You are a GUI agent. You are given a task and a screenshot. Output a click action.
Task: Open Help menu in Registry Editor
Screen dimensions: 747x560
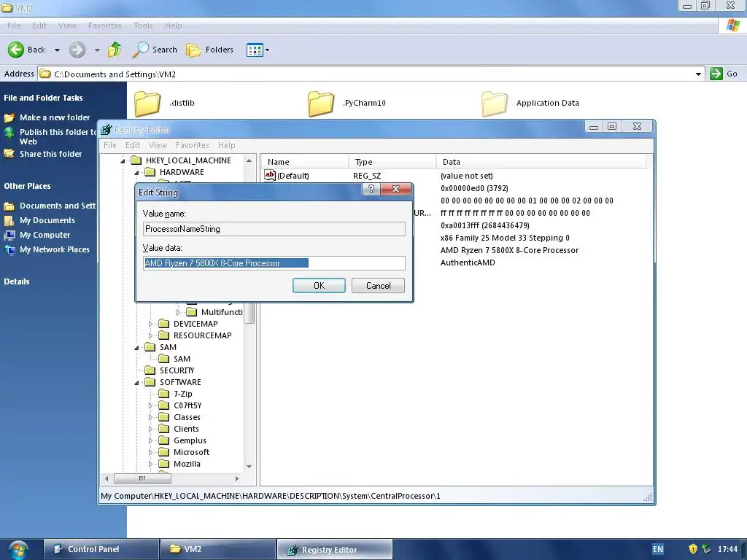226,145
